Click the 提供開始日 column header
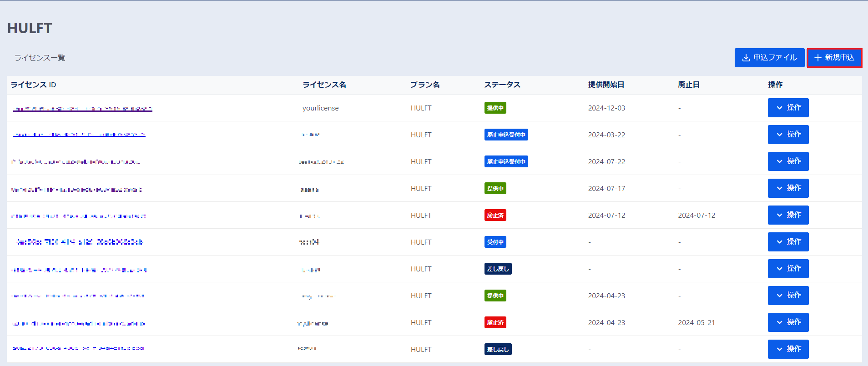This screenshot has width=868, height=366. (606, 85)
